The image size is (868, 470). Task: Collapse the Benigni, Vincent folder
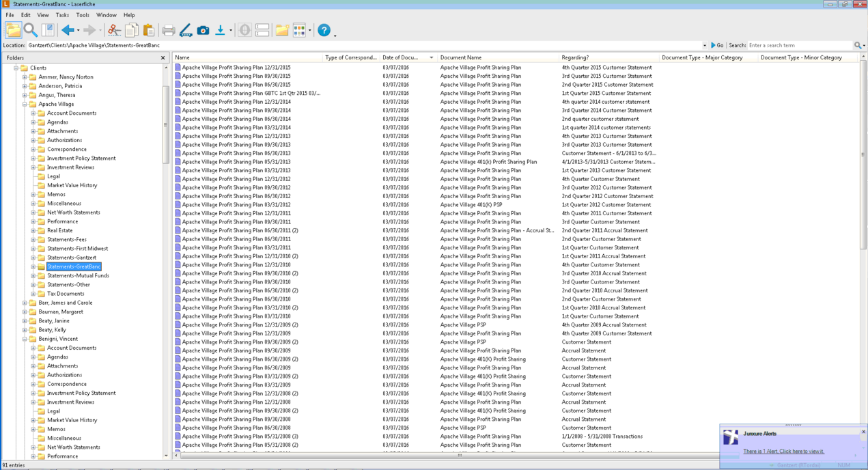(25, 339)
